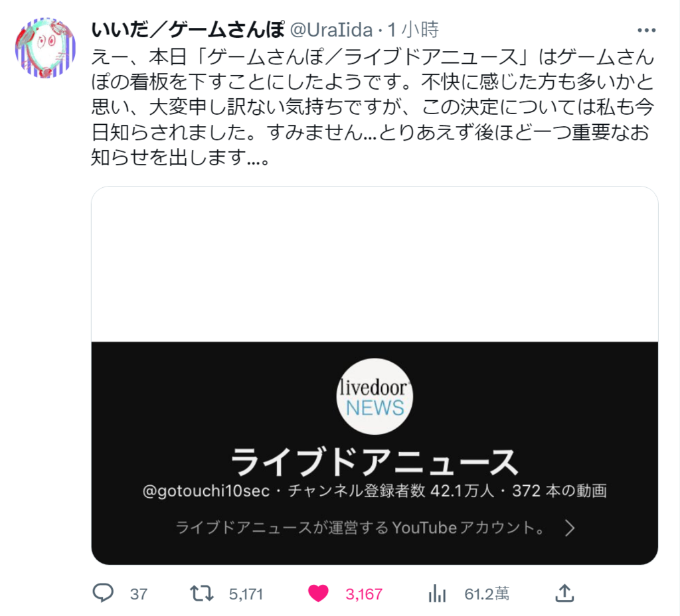
Task: Click display name いいだ／ゲームさんぽ
Action: tap(188, 29)
